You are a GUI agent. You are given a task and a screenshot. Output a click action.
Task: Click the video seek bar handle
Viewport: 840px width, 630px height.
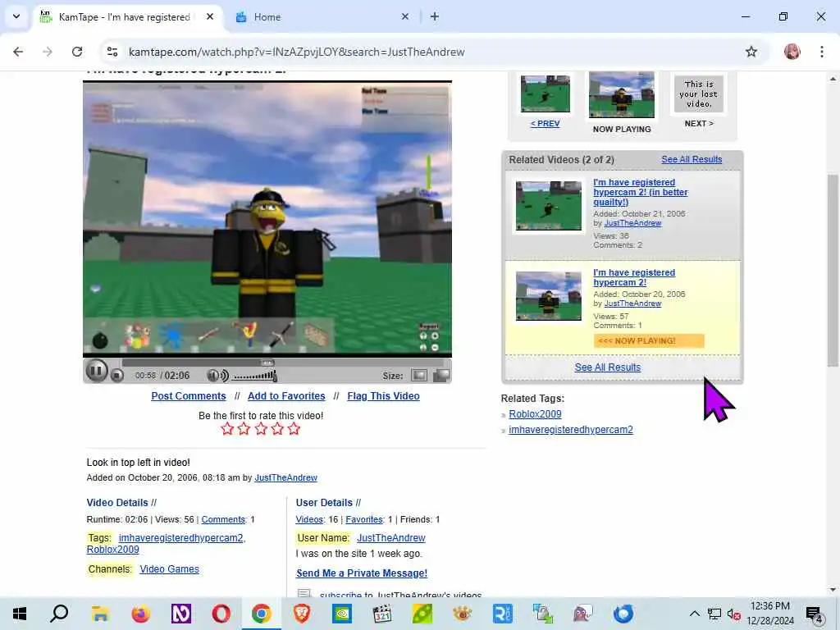(267, 363)
